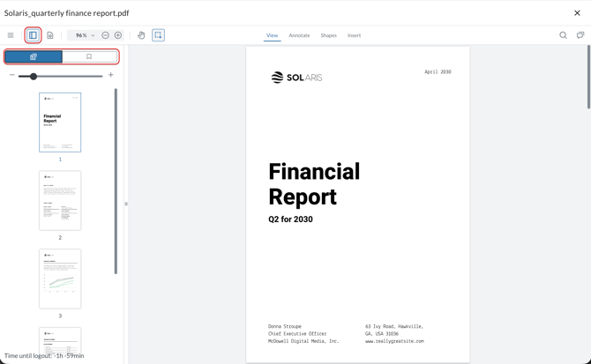Image resolution: width=591 pixels, height=364 pixels.
Task: Select page 2 thumbnail
Action: click(x=60, y=201)
